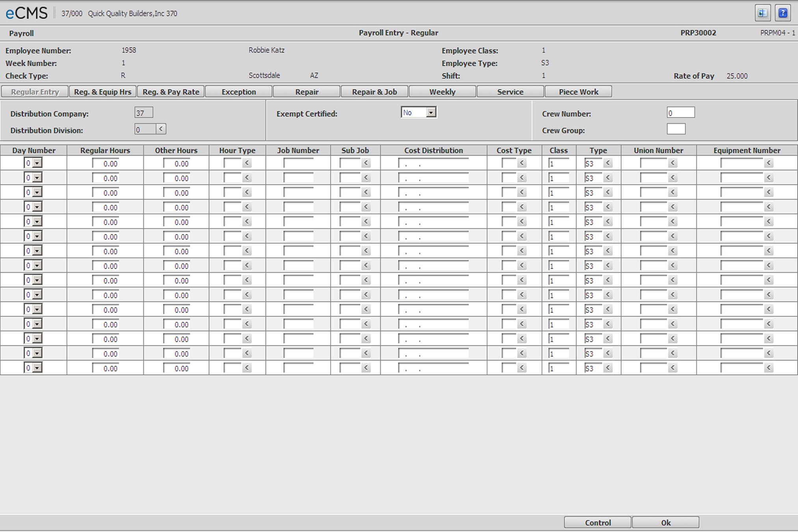Click the Crew Number field
The width and height of the screenshot is (798, 532).
(681, 113)
